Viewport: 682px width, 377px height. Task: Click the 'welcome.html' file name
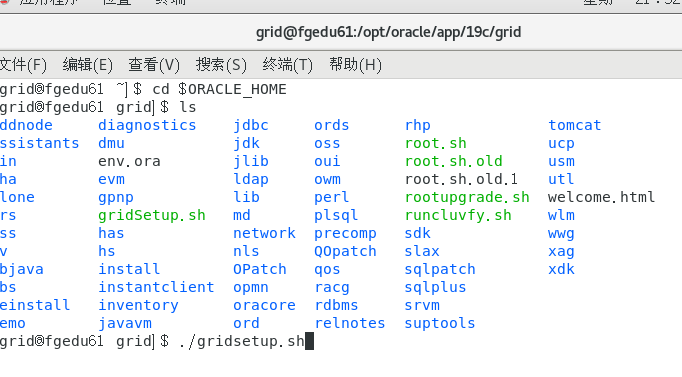point(602,197)
